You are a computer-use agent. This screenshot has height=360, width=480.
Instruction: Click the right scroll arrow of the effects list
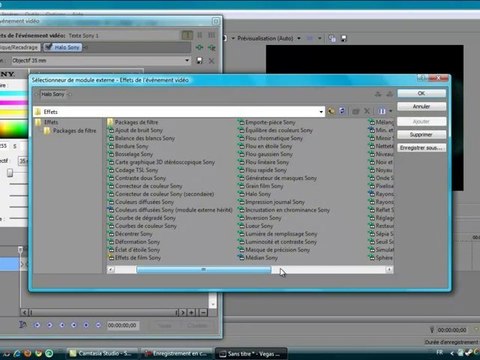click(x=389, y=270)
